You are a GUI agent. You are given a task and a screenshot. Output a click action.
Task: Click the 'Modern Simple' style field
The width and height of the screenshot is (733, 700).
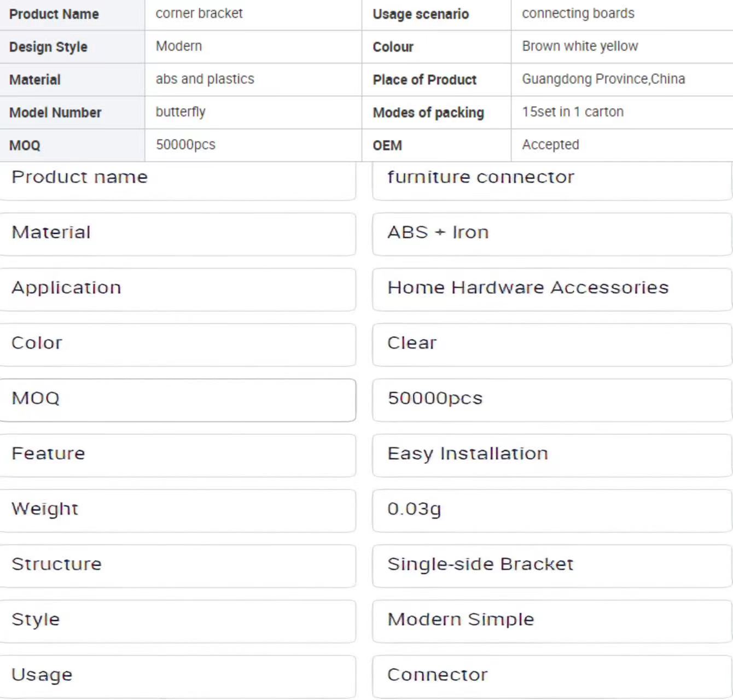pos(551,621)
